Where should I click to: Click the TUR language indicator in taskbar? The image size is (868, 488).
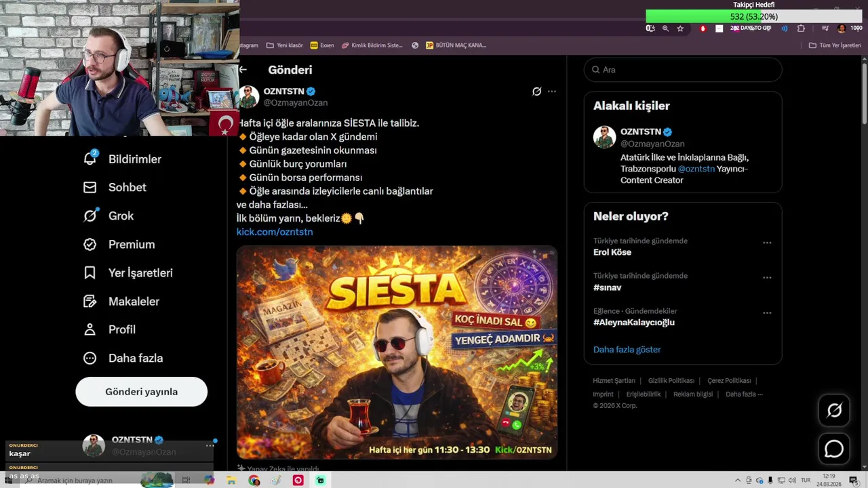[x=806, y=480]
